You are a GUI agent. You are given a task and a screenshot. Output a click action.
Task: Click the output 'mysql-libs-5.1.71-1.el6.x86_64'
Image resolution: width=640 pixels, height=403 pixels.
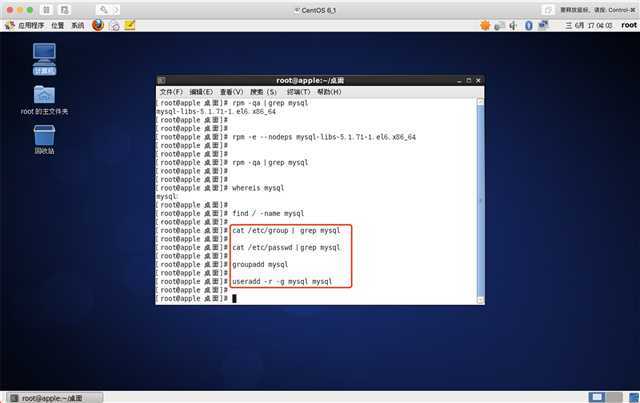216,111
